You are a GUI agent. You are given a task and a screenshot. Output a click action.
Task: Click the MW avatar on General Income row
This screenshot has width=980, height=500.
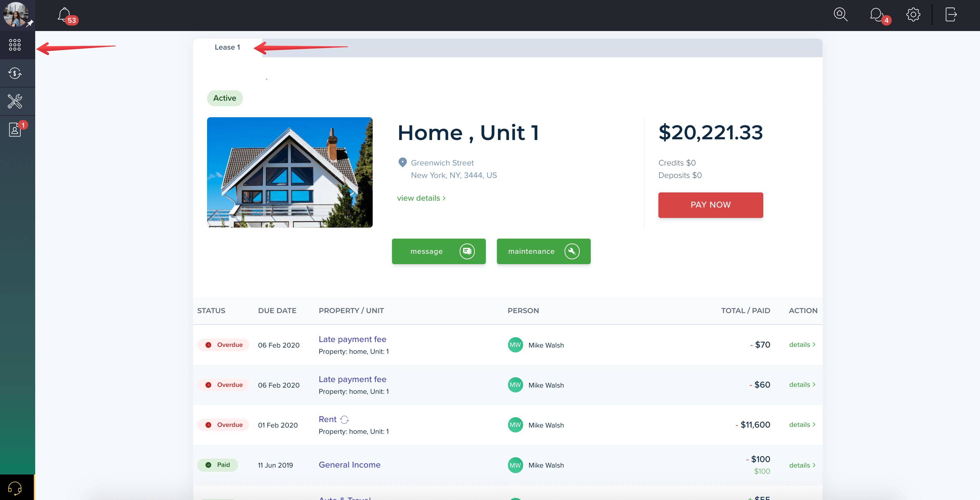pos(515,465)
